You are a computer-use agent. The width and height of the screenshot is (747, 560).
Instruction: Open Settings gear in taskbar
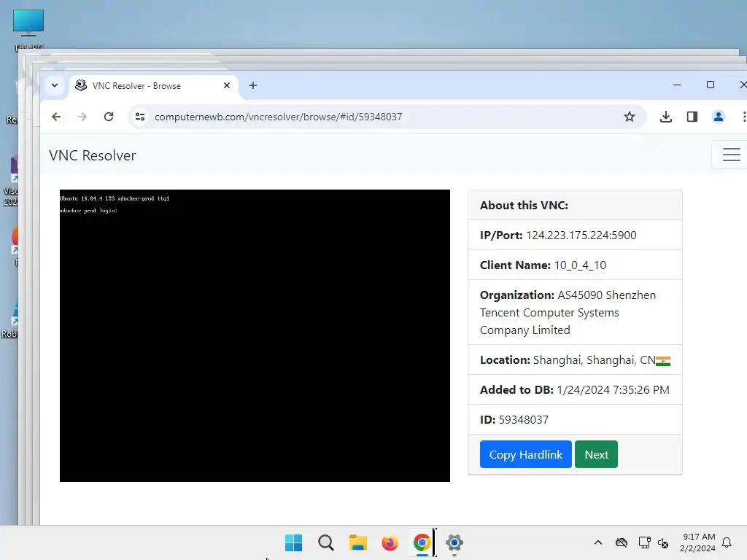tap(454, 542)
